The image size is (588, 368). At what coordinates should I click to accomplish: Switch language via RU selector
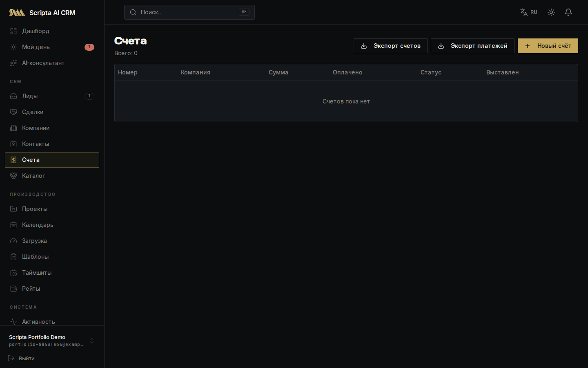529,12
